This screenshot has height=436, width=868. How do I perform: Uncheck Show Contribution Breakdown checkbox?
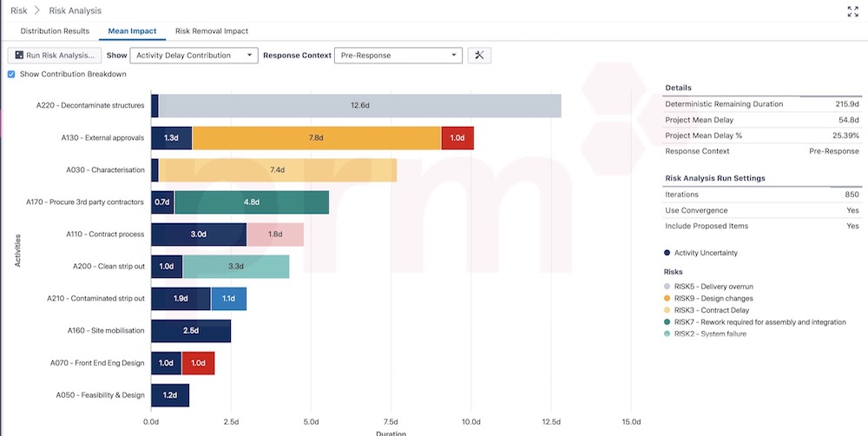click(11, 74)
